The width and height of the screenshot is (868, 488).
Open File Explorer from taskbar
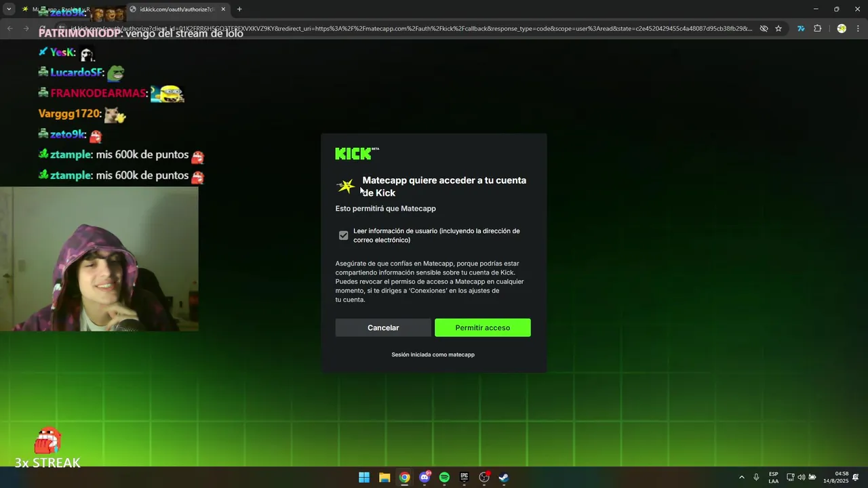384,477
